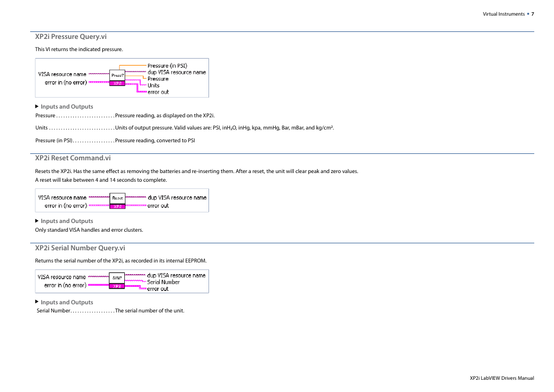Click the 'XP2i LabVIEW Drivers Manual' footer
554x392 pixels.
[x=502, y=378]
